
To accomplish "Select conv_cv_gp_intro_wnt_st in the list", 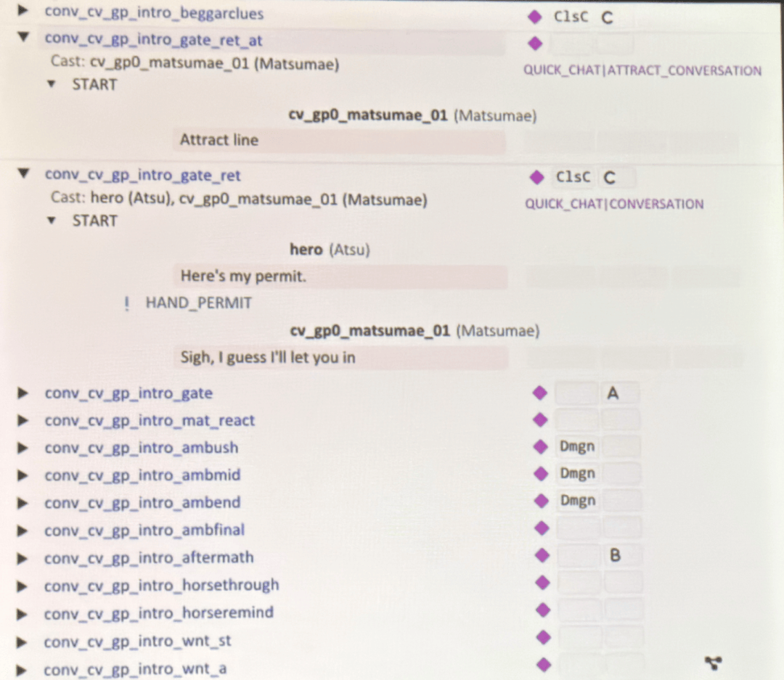I will [138, 642].
